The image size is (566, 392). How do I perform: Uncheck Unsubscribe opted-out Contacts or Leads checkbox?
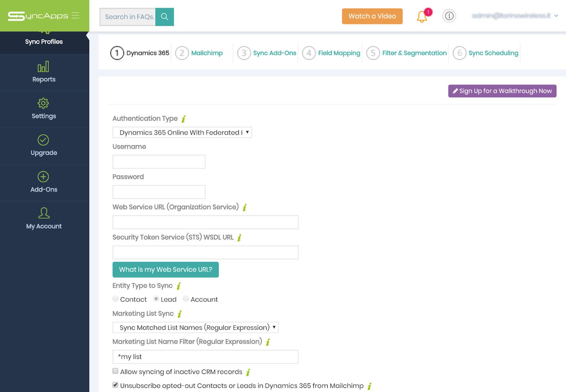pyautogui.click(x=115, y=385)
